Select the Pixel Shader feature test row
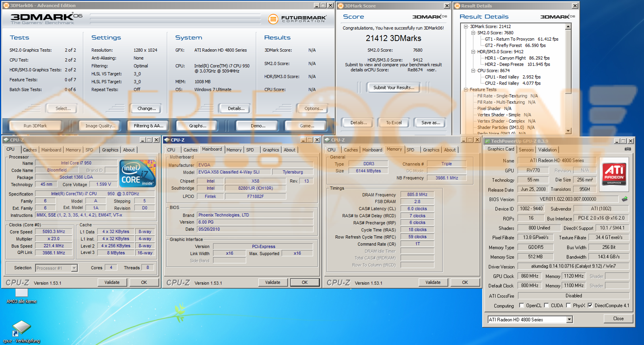This screenshot has width=644, height=345. (494, 108)
